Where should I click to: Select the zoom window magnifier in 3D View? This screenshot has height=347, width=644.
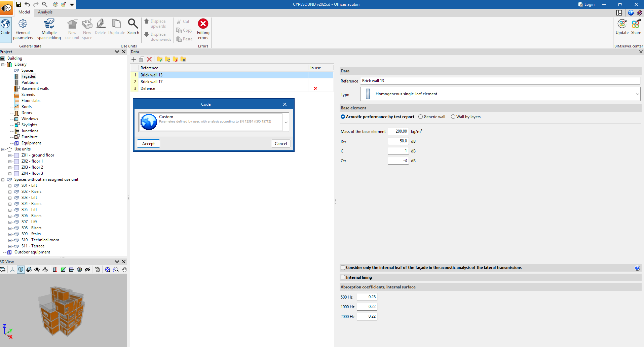[116, 270]
